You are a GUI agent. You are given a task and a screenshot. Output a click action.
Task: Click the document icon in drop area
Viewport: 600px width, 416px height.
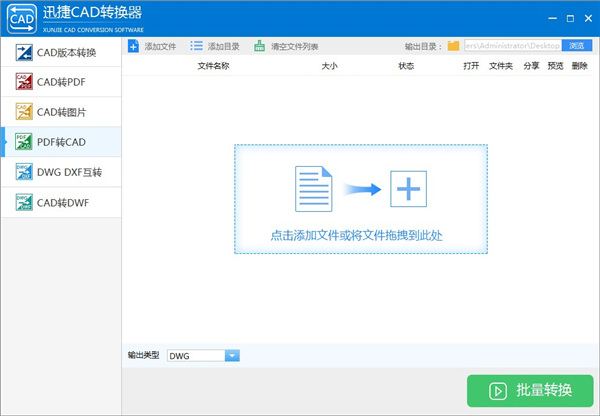[313, 189]
